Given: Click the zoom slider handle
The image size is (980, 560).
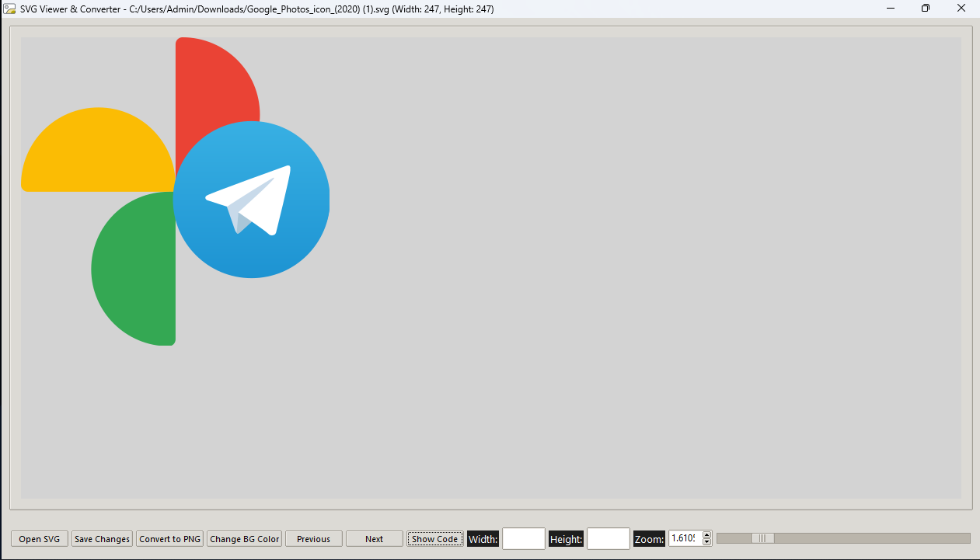Looking at the screenshot, I should click(x=763, y=538).
